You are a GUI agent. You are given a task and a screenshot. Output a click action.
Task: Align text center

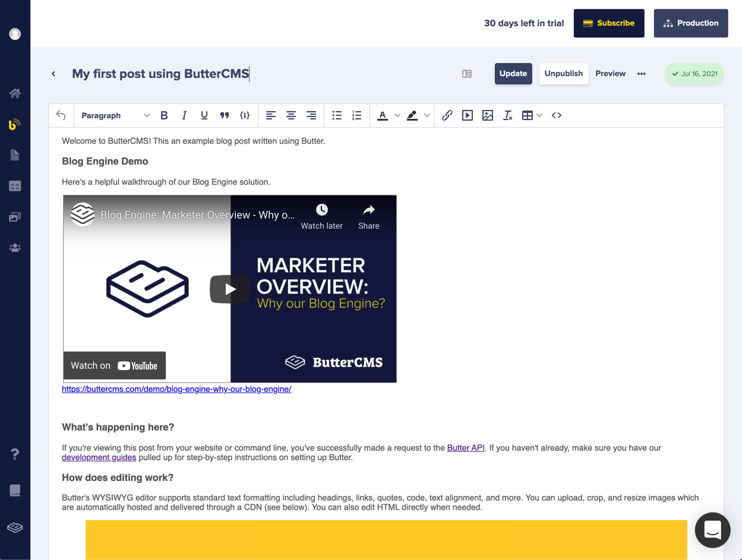pos(291,115)
